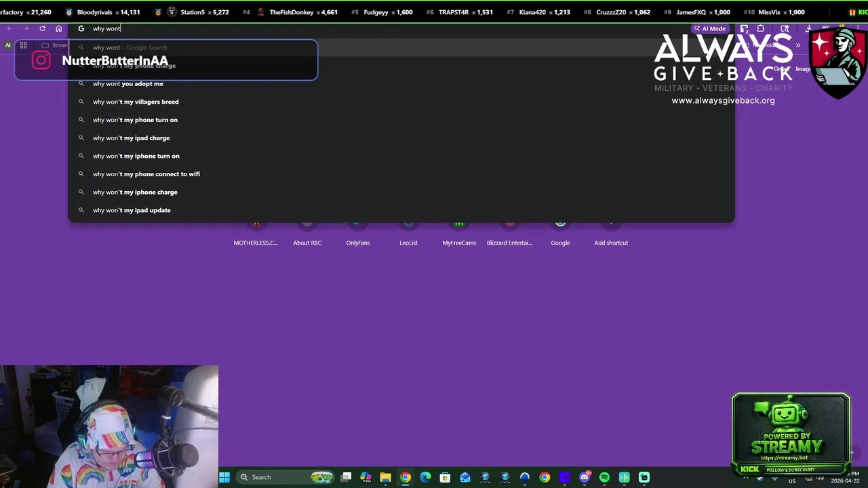This screenshot has height=488, width=868.
Task: Click the second Chrome icon beside purple app
Action: [x=545, y=477]
